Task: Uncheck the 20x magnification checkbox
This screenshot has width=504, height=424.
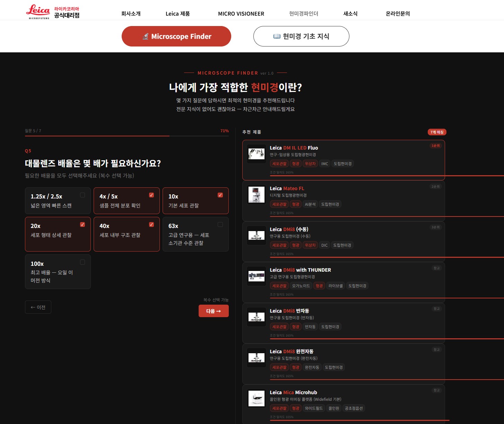Action: [82, 224]
